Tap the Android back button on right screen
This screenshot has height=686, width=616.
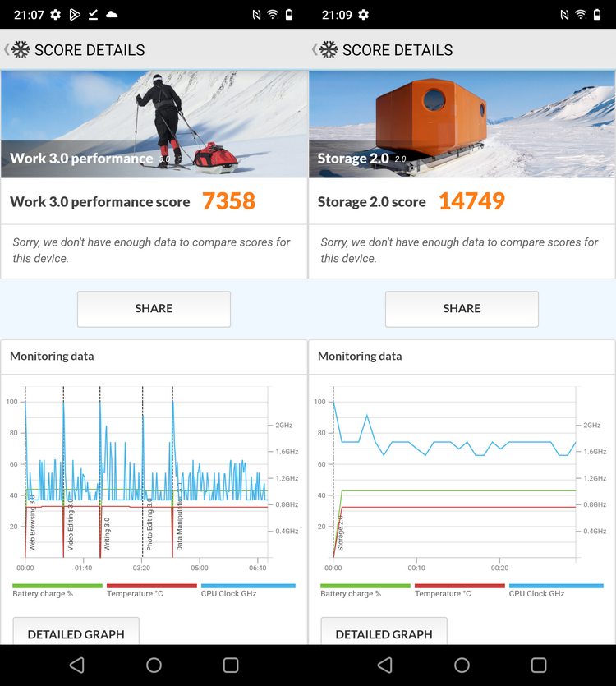pyautogui.click(x=385, y=665)
